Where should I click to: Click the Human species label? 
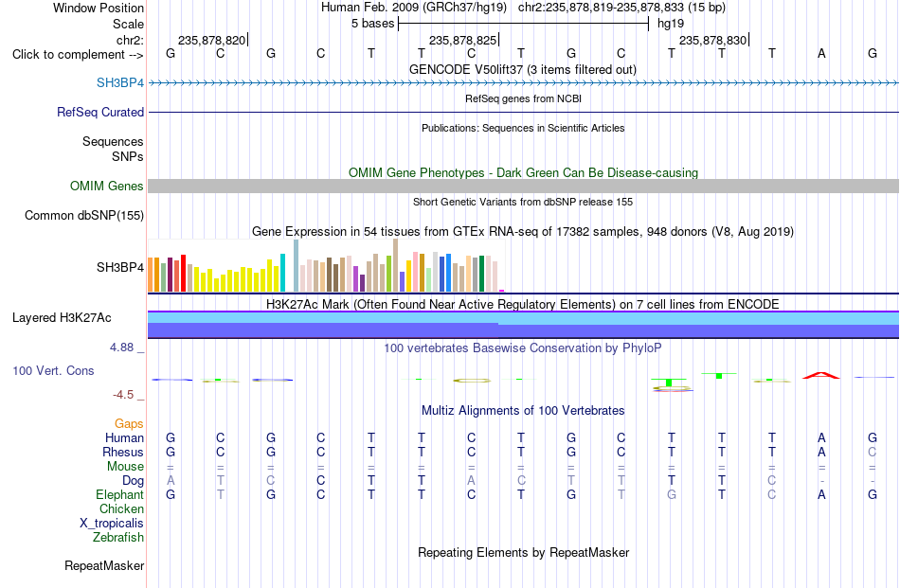pos(124,437)
